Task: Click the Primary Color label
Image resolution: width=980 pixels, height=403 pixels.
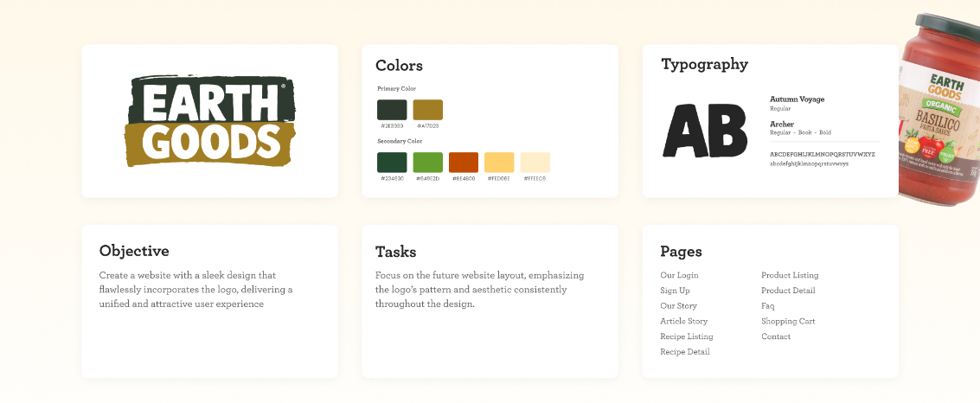Action: click(x=397, y=89)
